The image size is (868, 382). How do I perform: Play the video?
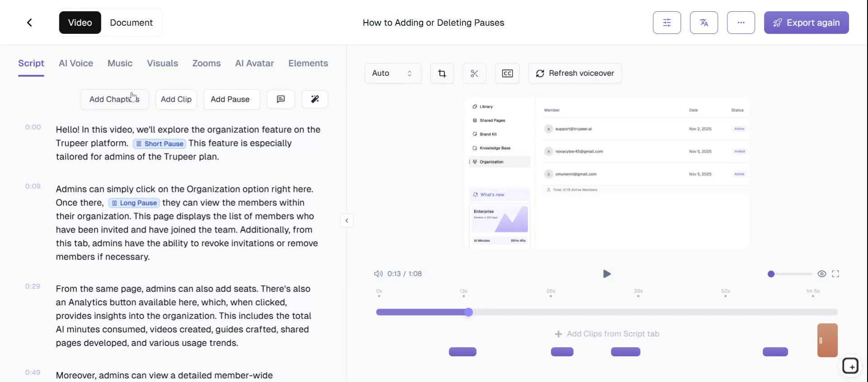pos(607,274)
